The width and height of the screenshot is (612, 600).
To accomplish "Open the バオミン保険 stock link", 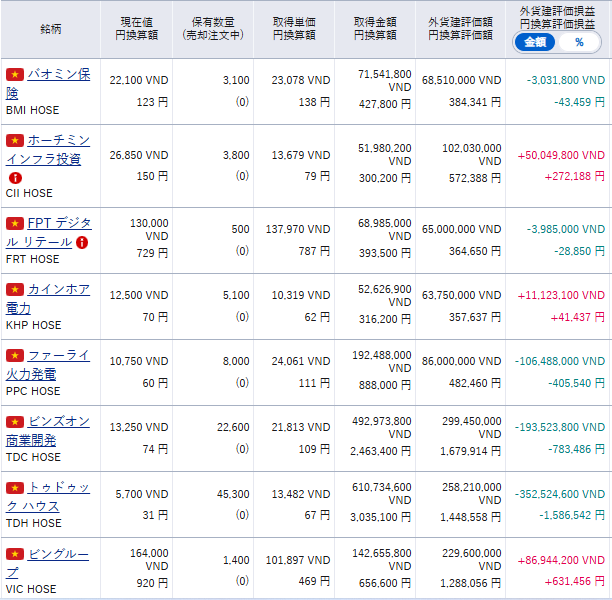I will (58, 75).
